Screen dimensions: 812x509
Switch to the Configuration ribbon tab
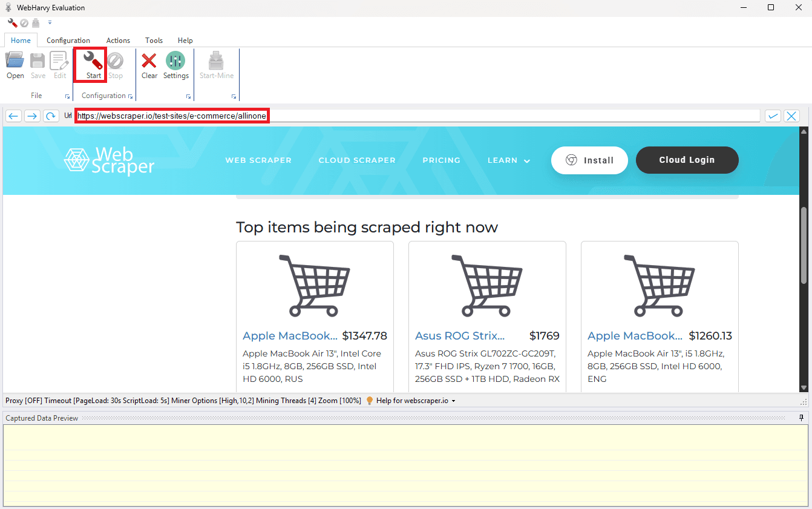(x=68, y=40)
